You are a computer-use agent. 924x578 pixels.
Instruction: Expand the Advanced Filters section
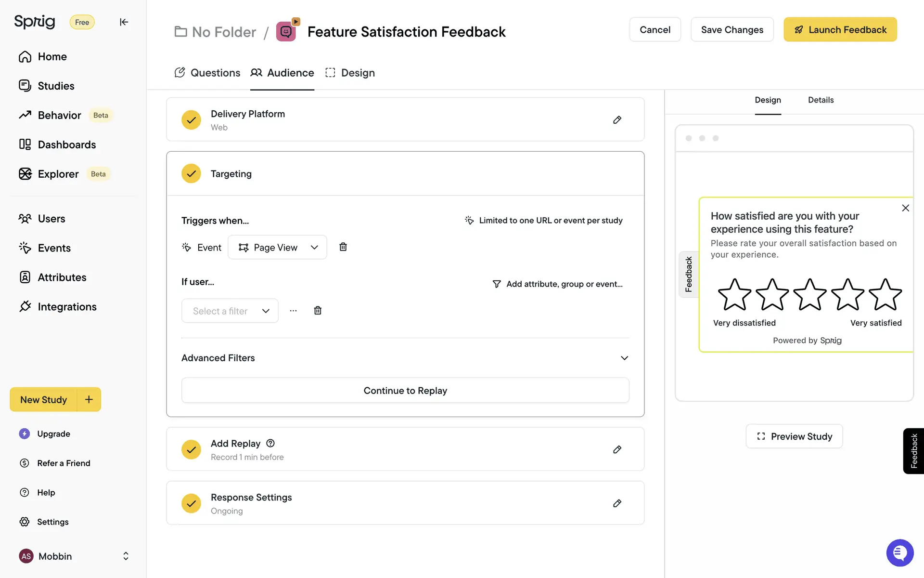click(x=624, y=358)
